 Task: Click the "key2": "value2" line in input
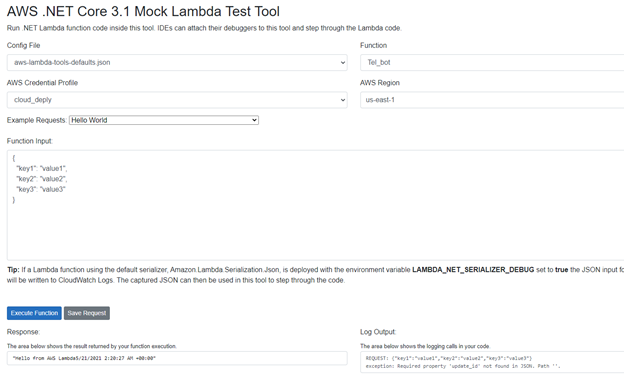[42, 179]
